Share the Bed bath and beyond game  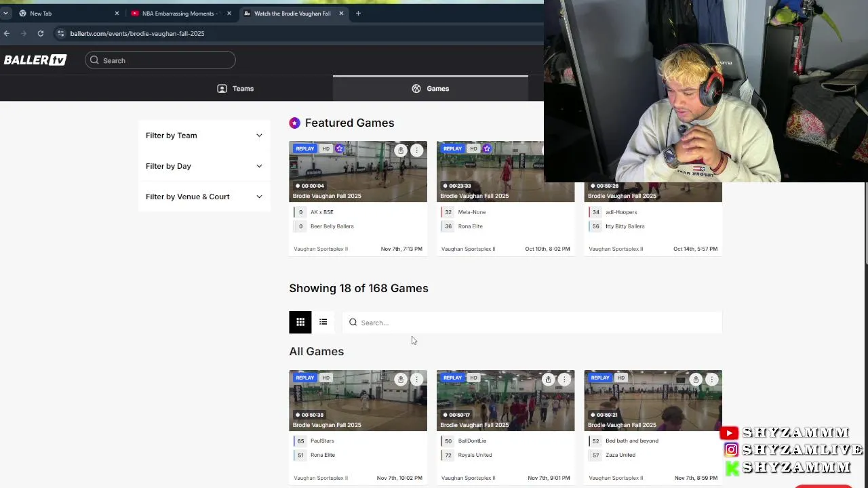[x=696, y=380]
